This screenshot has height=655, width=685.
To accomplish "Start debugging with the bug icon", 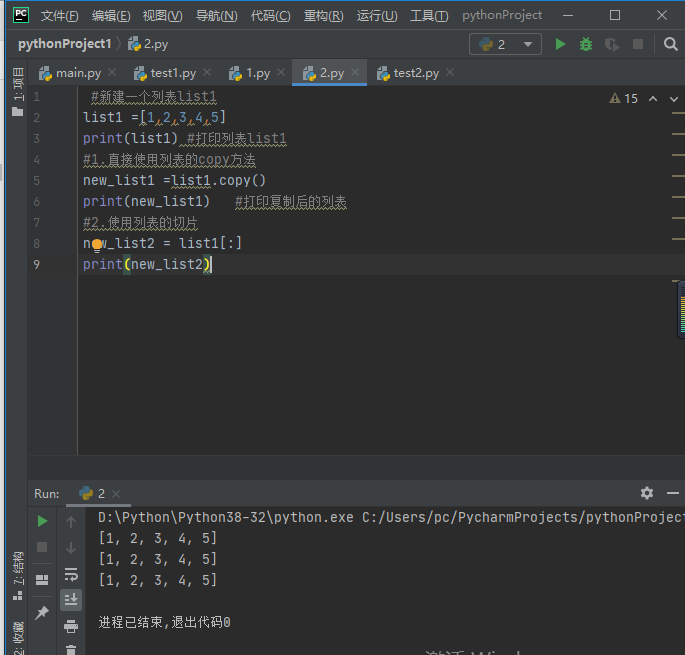I will pyautogui.click(x=586, y=44).
